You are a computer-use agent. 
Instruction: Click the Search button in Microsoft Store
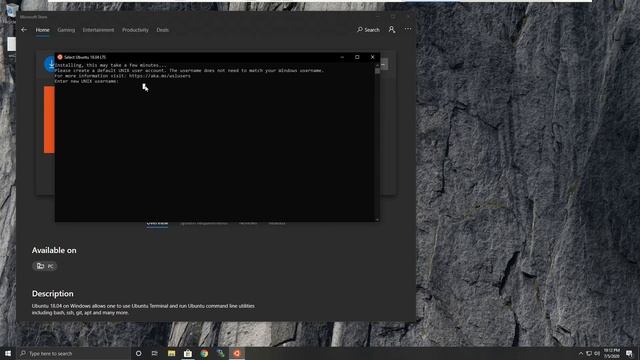pyautogui.click(x=368, y=30)
